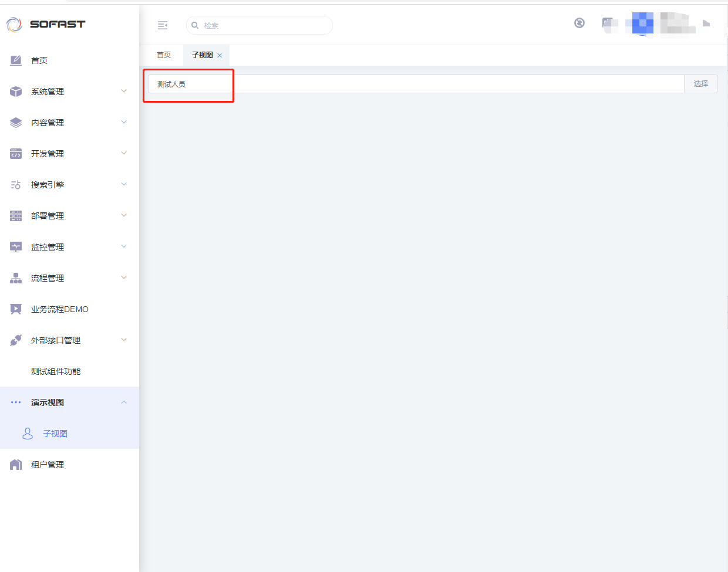Collapse the 演示视图 menu group
Viewport: 728px width, 572px height.
[124, 402]
